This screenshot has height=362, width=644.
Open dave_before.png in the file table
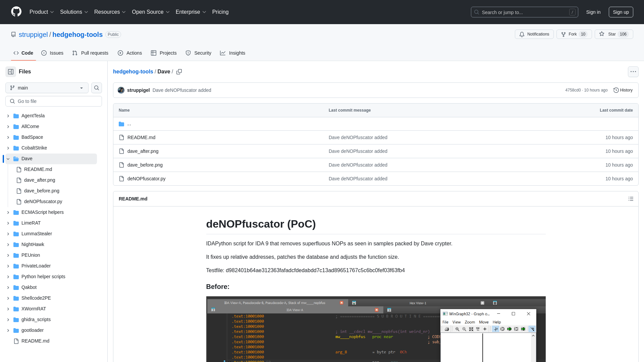(145, 165)
